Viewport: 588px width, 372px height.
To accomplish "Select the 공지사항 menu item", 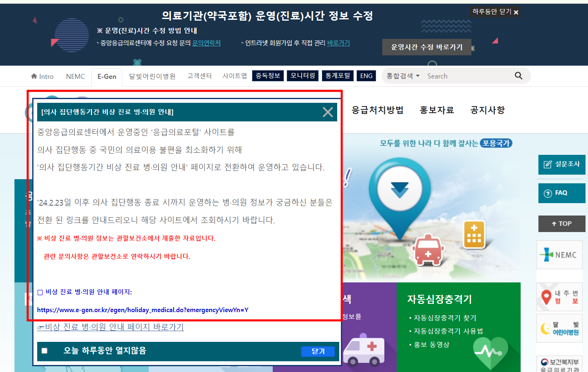I will tap(487, 110).
